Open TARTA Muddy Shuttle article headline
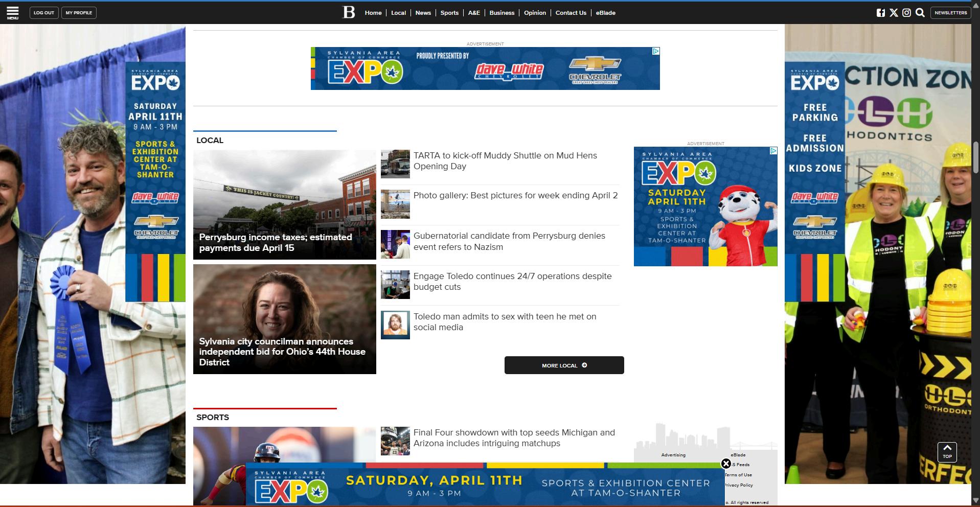980x507 pixels. tap(505, 161)
